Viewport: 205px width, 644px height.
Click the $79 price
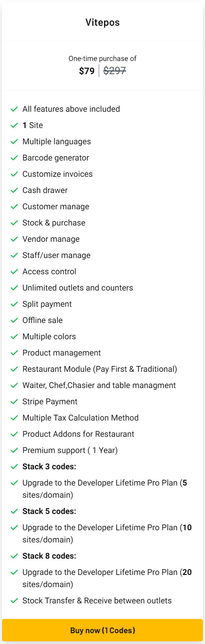pyautogui.click(x=87, y=71)
